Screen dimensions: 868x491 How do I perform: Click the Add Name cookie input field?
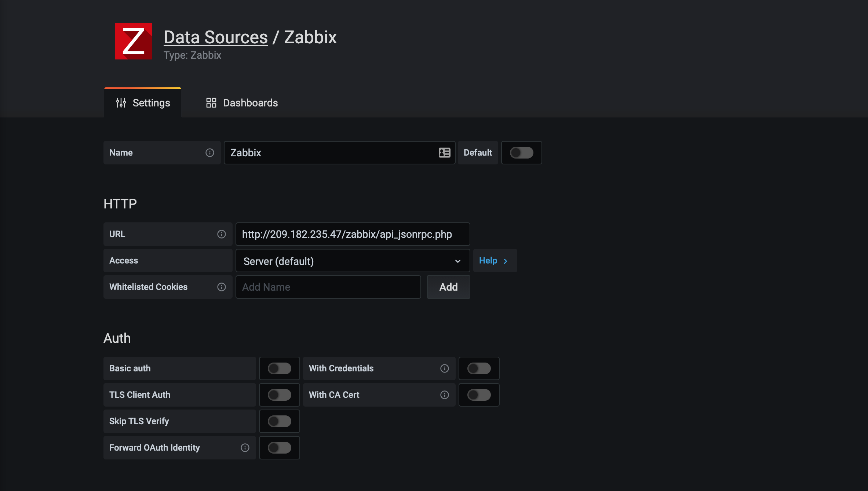coord(328,287)
